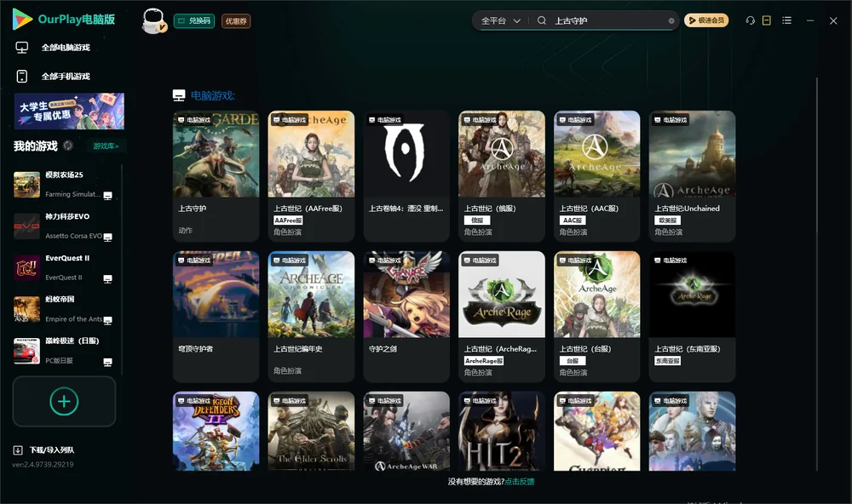Click the OurPlay logo icon
852x504 pixels.
(22, 19)
